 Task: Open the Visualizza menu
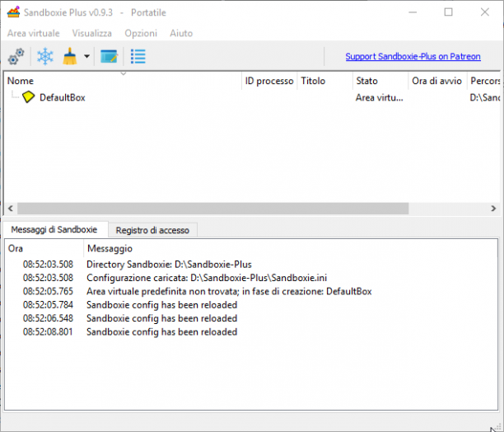pyautogui.click(x=92, y=33)
